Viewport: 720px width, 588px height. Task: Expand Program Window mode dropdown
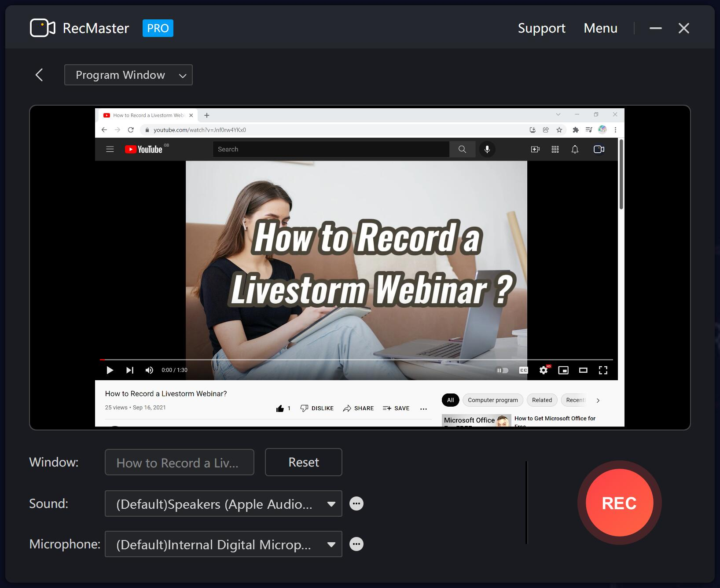[x=129, y=75]
